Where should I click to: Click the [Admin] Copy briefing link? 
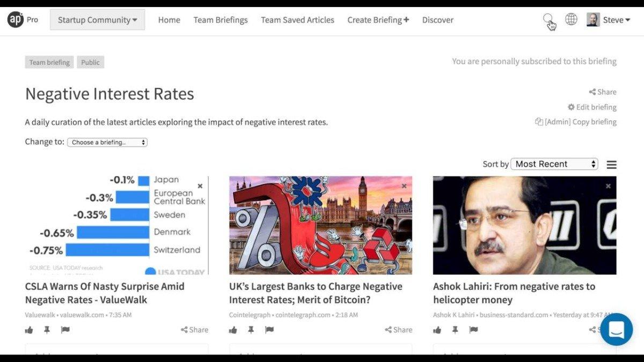coord(576,122)
